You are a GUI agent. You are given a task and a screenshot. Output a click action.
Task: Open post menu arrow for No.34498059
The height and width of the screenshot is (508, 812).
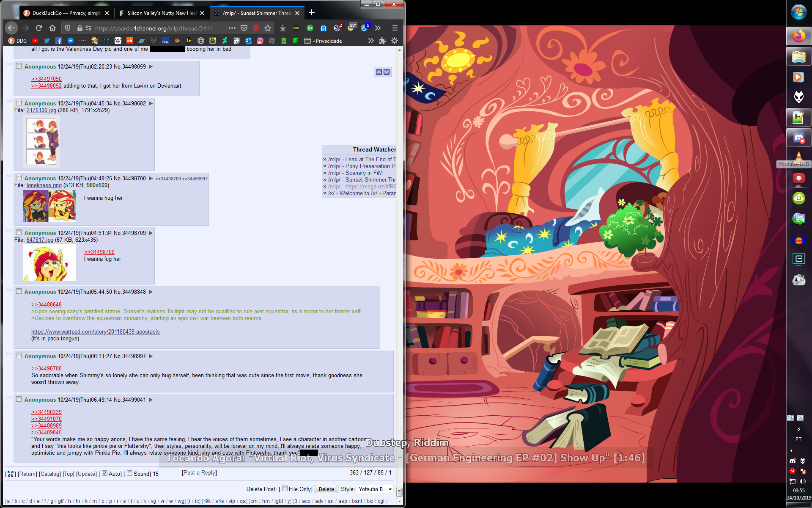point(151,66)
